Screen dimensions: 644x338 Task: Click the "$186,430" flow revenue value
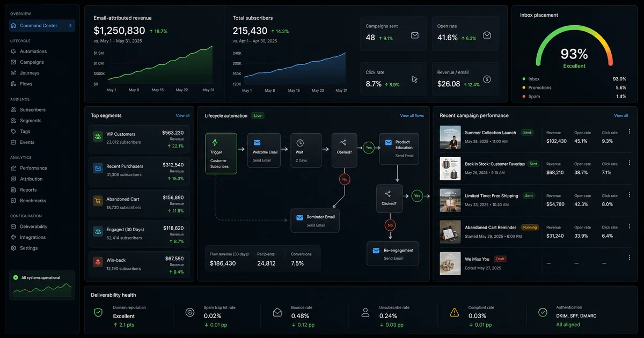coord(223,263)
